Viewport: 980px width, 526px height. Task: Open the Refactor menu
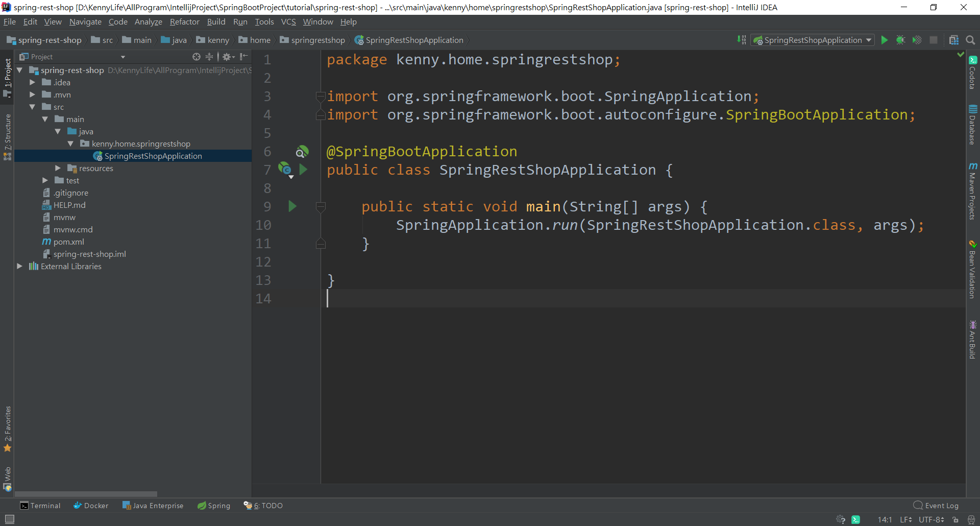(184, 22)
